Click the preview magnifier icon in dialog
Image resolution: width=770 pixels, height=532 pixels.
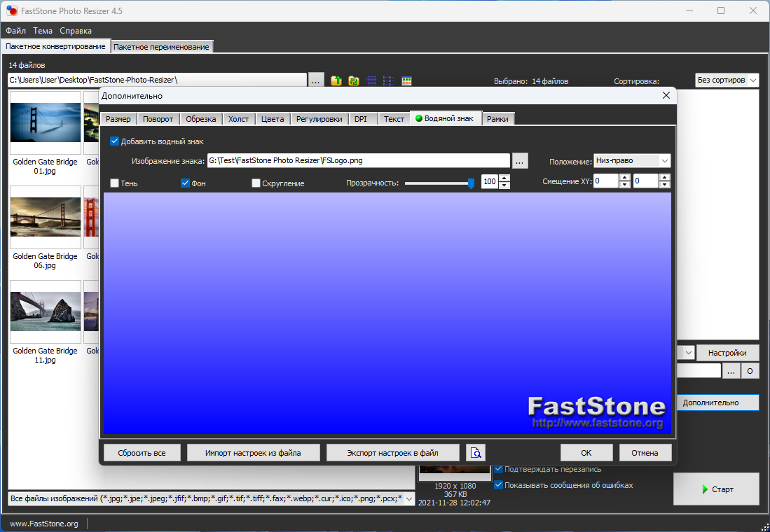[x=476, y=452]
